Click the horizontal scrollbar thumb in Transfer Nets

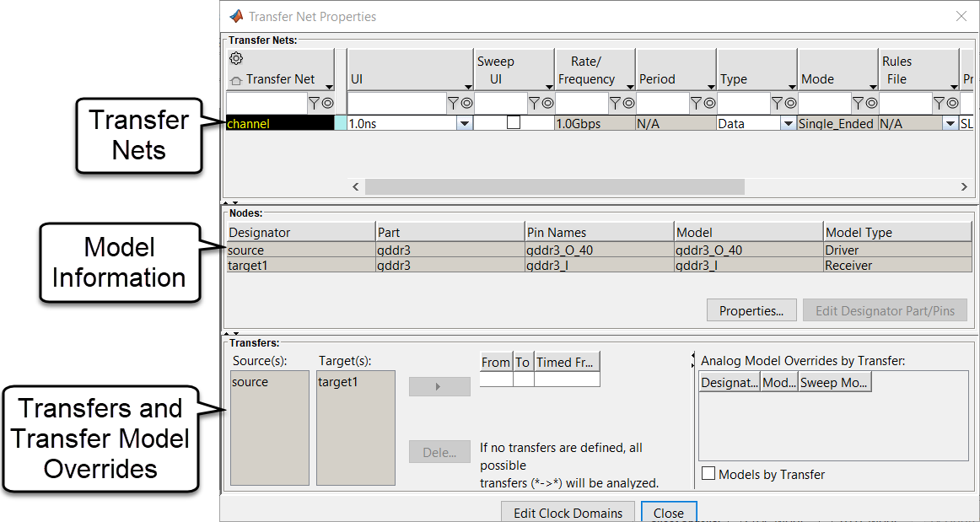[x=555, y=186]
